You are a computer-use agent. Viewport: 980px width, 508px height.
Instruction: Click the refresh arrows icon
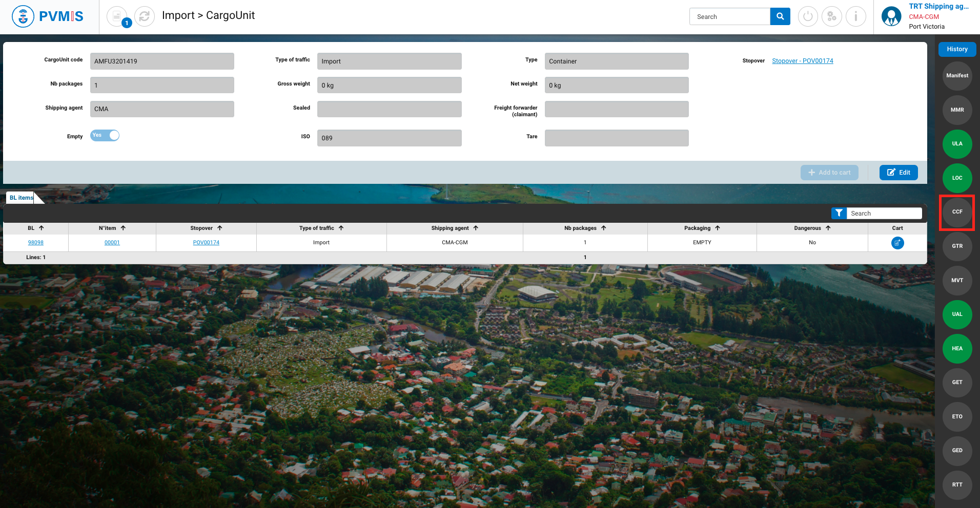[x=145, y=16]
